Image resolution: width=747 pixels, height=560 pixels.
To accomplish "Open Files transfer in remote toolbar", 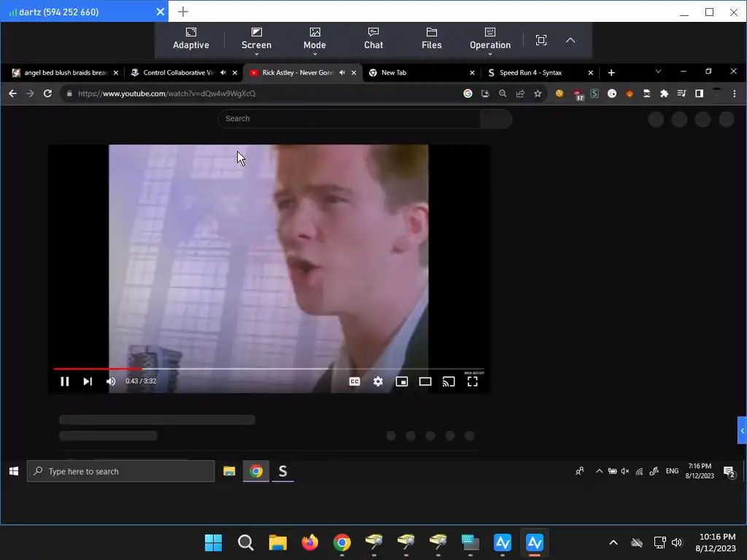I will click(x=432, y=39).
